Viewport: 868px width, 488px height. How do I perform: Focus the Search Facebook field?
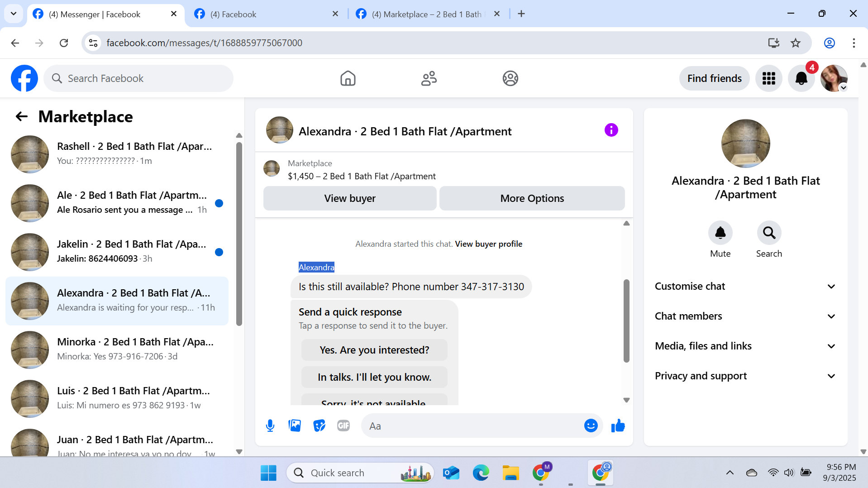coord(138,78)
